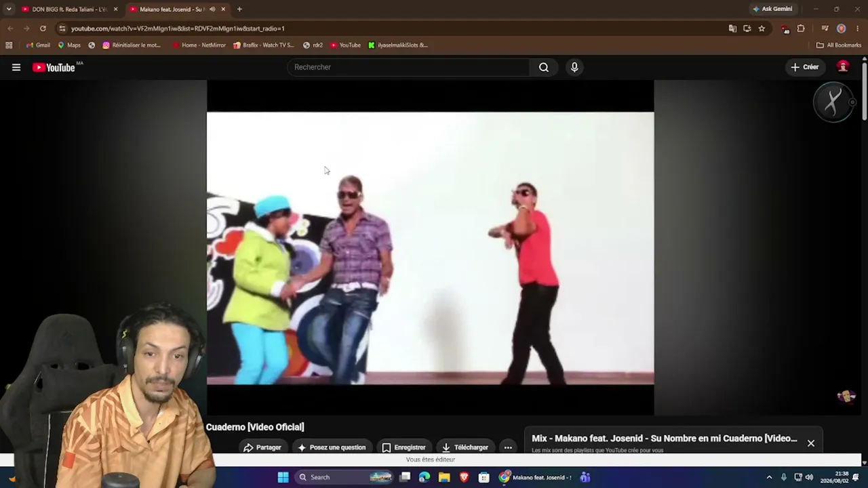Open the Chrome three-dot menu
Screen dimensions: 868x488
click(858, 28)
